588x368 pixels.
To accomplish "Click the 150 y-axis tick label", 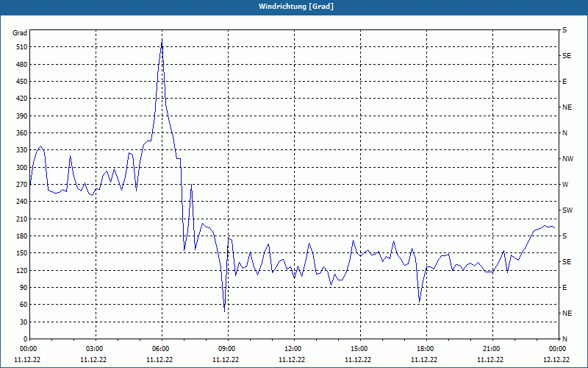I will pos(22,252).
